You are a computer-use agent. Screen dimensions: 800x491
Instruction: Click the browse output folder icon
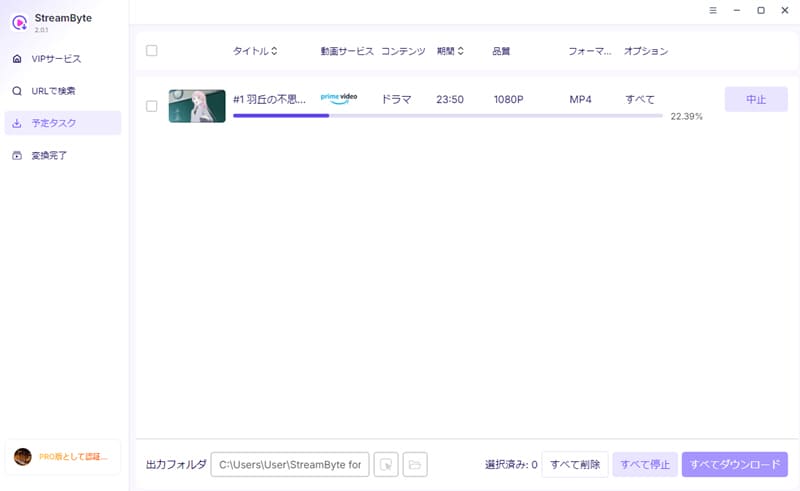(x=386, y=464)
